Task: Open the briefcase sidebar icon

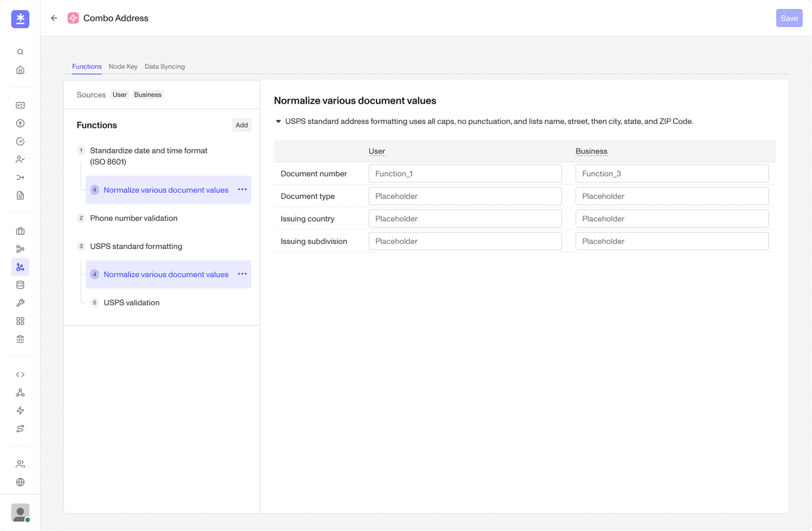Action: click(x=20, y=231)
